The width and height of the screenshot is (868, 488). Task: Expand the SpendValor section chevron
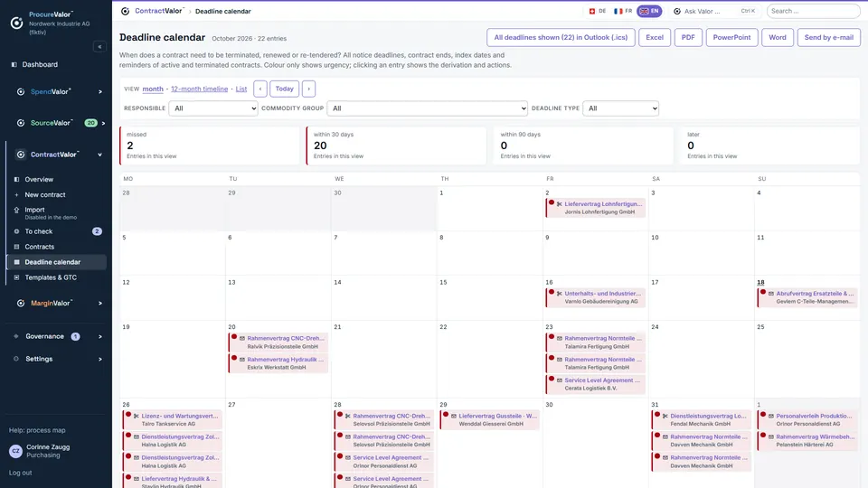pos(100,92)
